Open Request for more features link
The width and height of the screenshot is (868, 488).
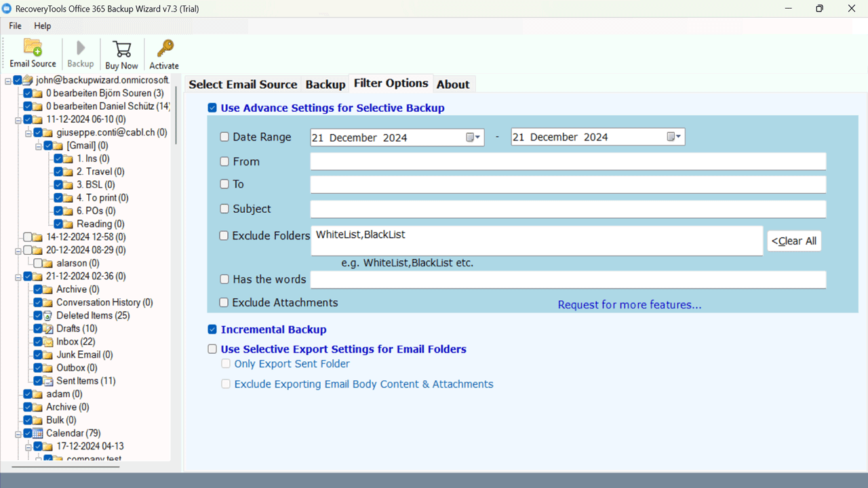click(x=629, y=305)
